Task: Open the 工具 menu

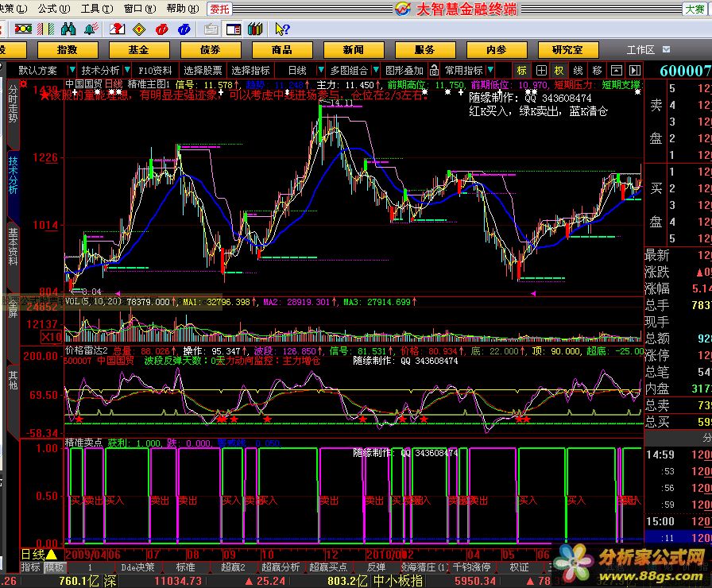Action: (97, 9)
